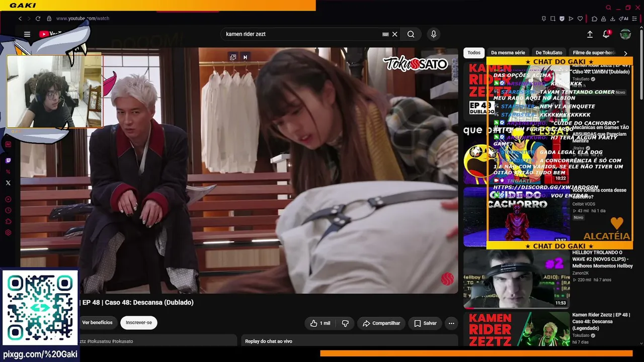The width and height of the screenshot is (644, 362).
Task: Open the browser easy setup sliders
Action: [x=635, y=19]
